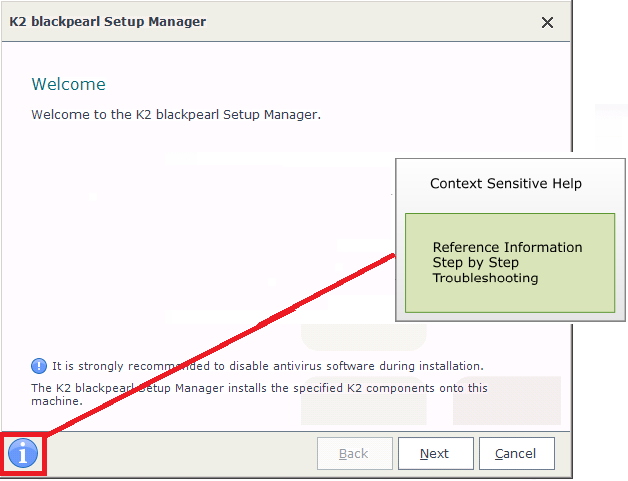Select Step by Step help entry
This screenshot has height=481, width=628.
[x=475, y=263]
